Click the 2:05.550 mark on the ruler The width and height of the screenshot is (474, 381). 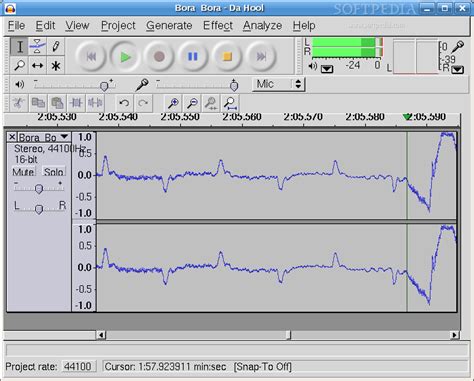click(180, 117)
